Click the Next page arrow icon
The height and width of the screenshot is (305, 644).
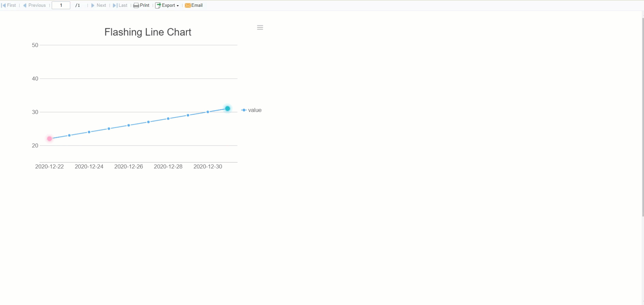coord(93,5)
